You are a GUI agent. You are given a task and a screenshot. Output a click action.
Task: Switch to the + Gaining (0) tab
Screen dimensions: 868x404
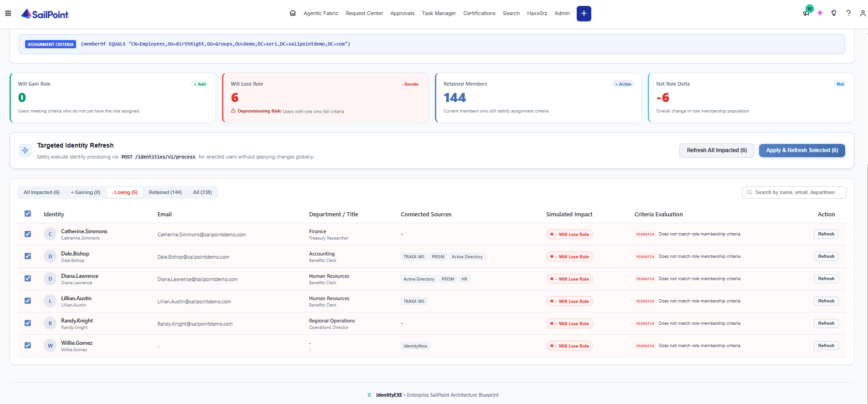(x=85, y=192)
